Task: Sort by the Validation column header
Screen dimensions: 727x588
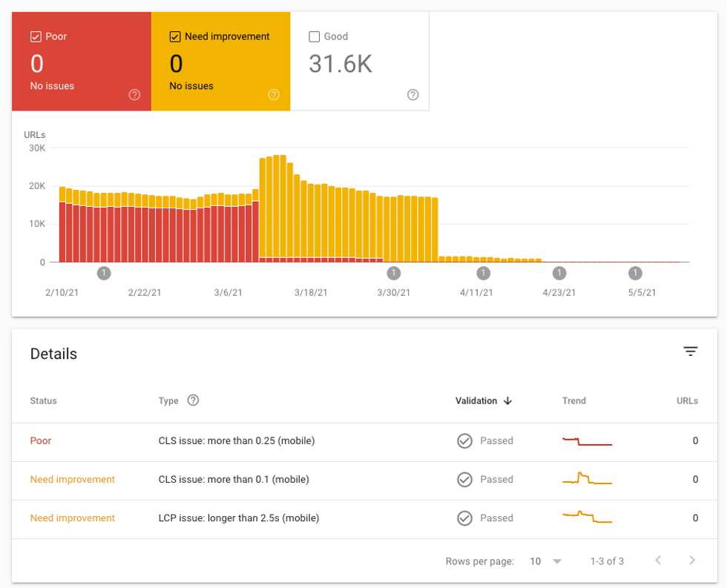Action: (476, 400)
